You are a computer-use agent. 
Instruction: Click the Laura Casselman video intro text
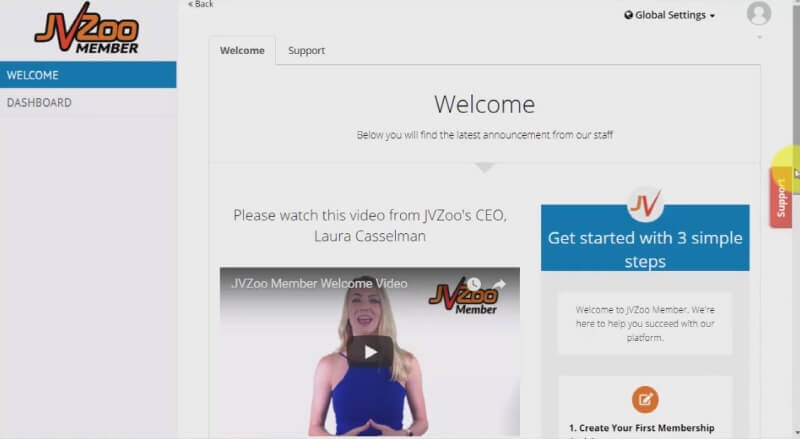coord(370,226)
